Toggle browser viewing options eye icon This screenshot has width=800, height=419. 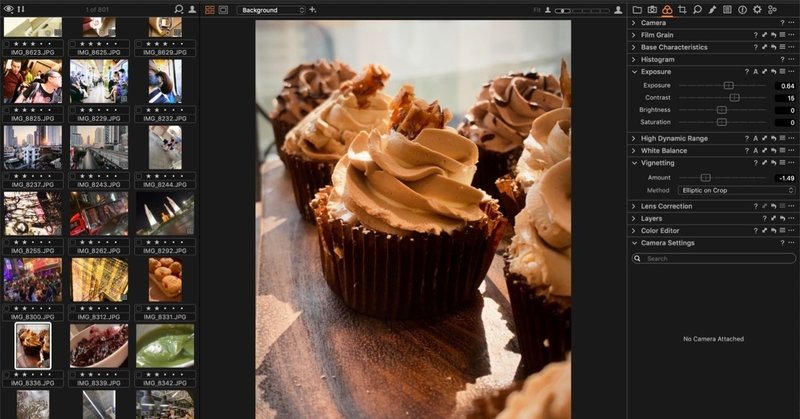point(9,9)
